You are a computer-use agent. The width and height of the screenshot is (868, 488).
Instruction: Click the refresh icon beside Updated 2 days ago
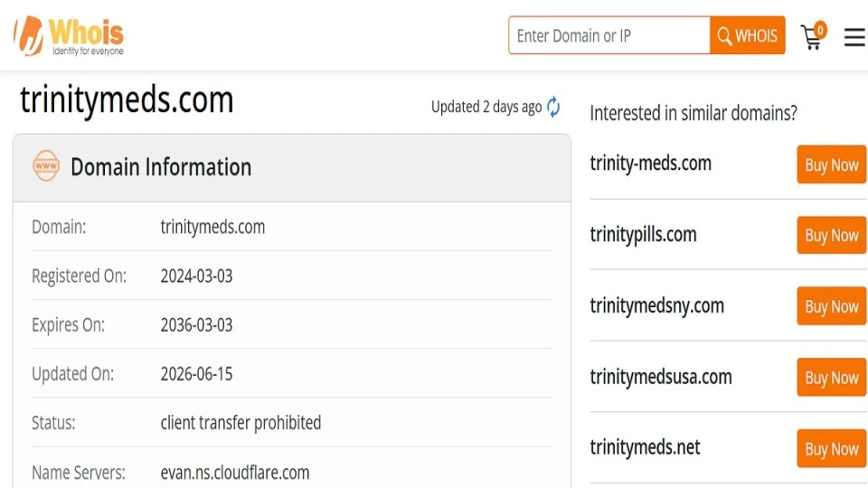click(553, 107)
